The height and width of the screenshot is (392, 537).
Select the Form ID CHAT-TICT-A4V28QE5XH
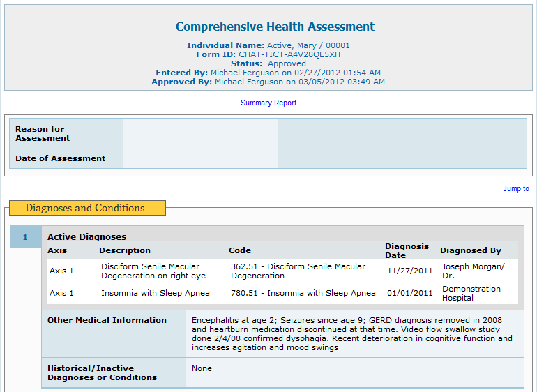tap(289, 54)
